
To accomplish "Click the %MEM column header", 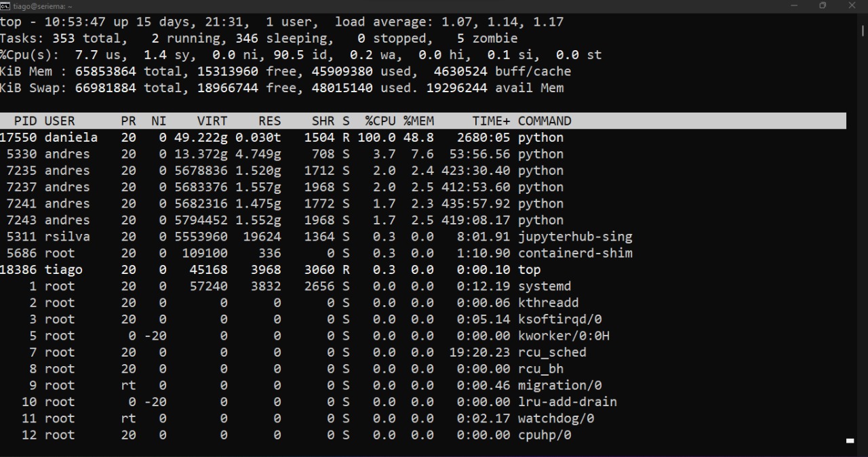I will [x=418, y=121].
